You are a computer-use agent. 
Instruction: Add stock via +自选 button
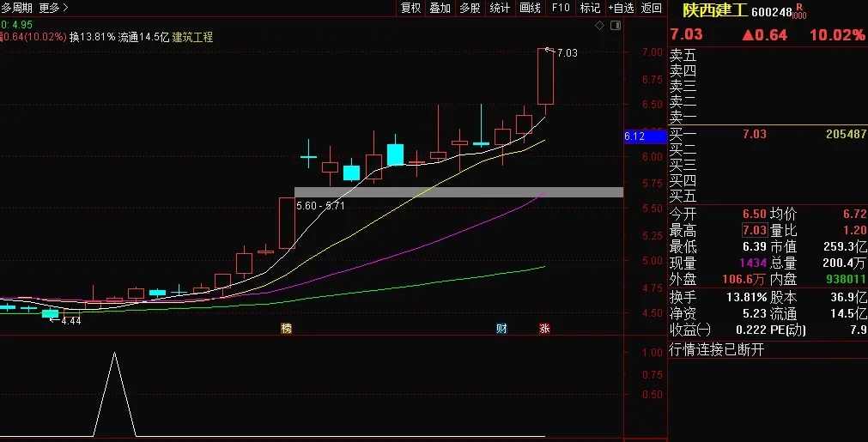621,8
